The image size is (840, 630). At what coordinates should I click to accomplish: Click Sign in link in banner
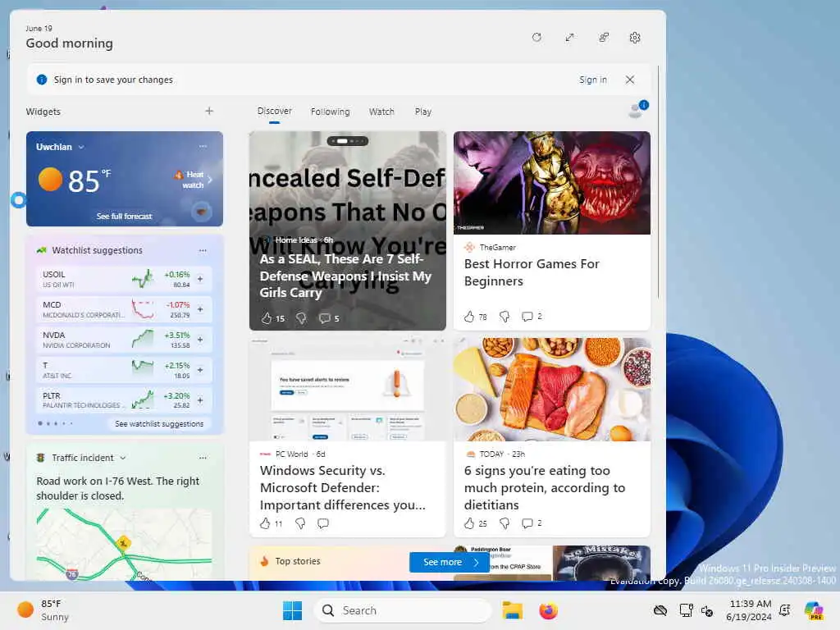point(592,80)
